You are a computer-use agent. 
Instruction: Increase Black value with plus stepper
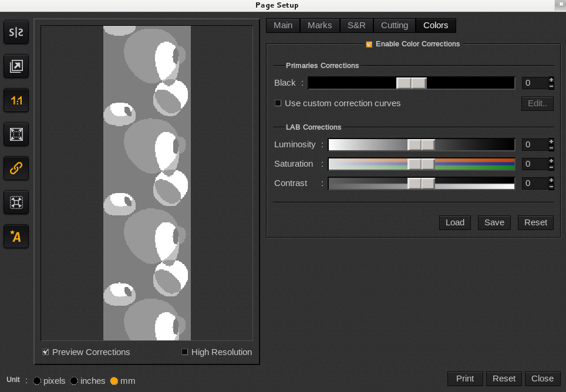[x=551, y=80]
